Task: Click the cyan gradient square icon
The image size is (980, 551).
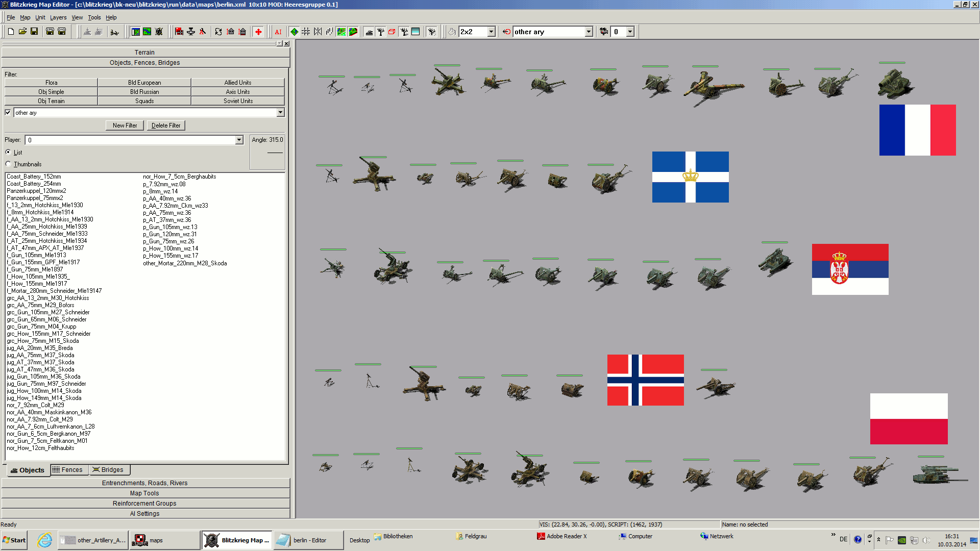Action: tap(415, 32)
